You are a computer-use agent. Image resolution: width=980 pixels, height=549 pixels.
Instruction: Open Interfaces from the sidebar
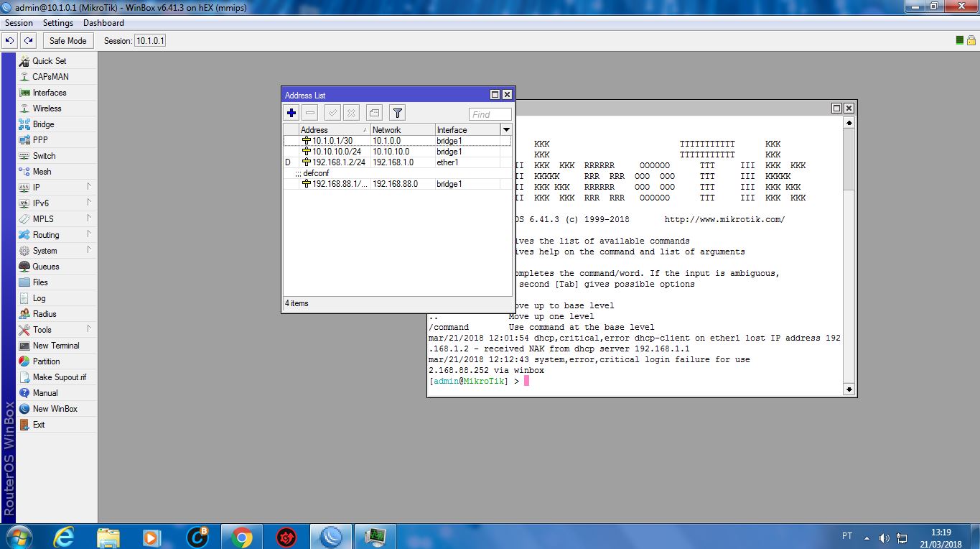pyautogui.click(x=49, y=93)
